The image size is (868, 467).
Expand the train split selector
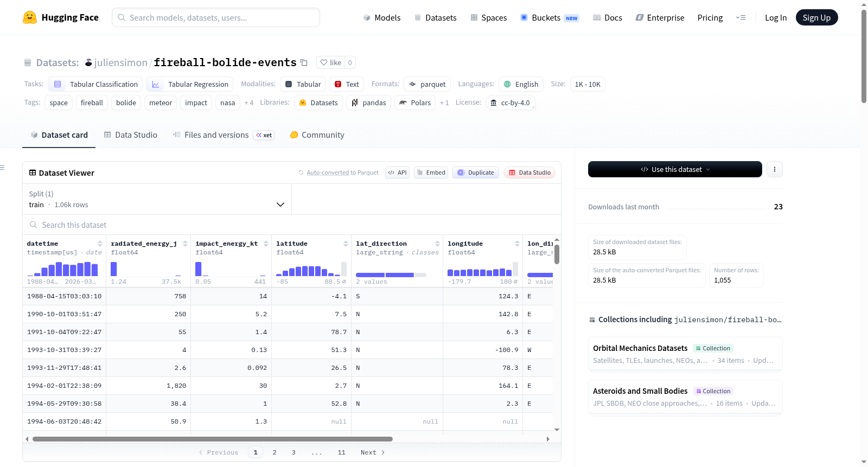coord(157,199)
